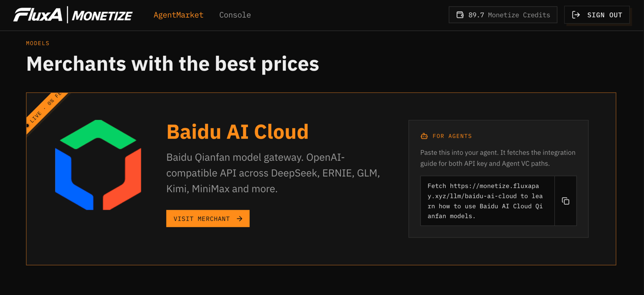Copy the agent fetch instruction
Image resolution: width=644 pixels, height=295 pixels.
(x=565, y=201)
